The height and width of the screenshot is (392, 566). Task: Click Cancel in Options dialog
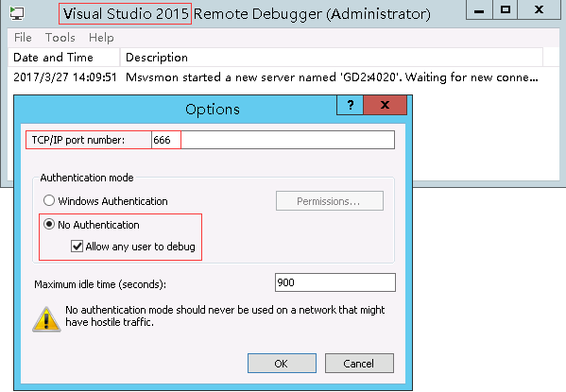coord(359,363)
